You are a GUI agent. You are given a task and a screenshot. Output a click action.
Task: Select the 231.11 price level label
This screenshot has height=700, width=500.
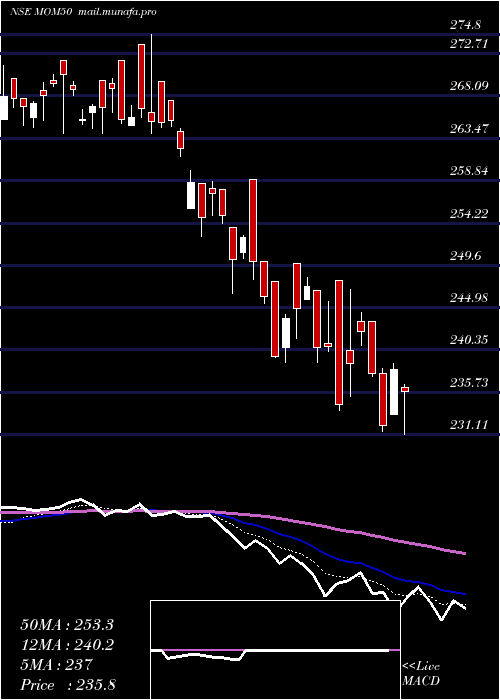tap(469, 425)
